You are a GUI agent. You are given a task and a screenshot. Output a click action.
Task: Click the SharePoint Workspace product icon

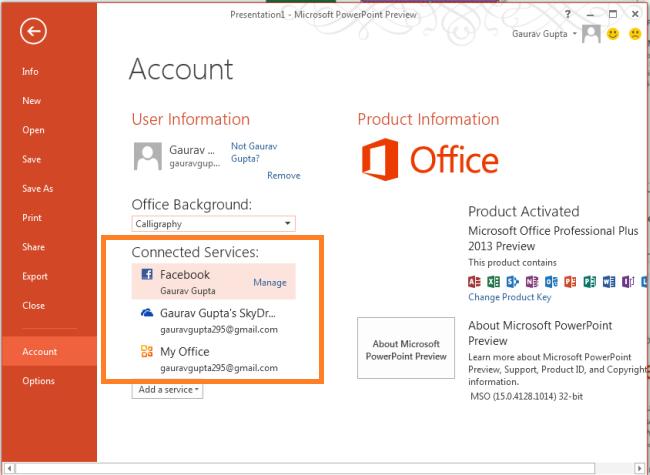tap(513, 282)
